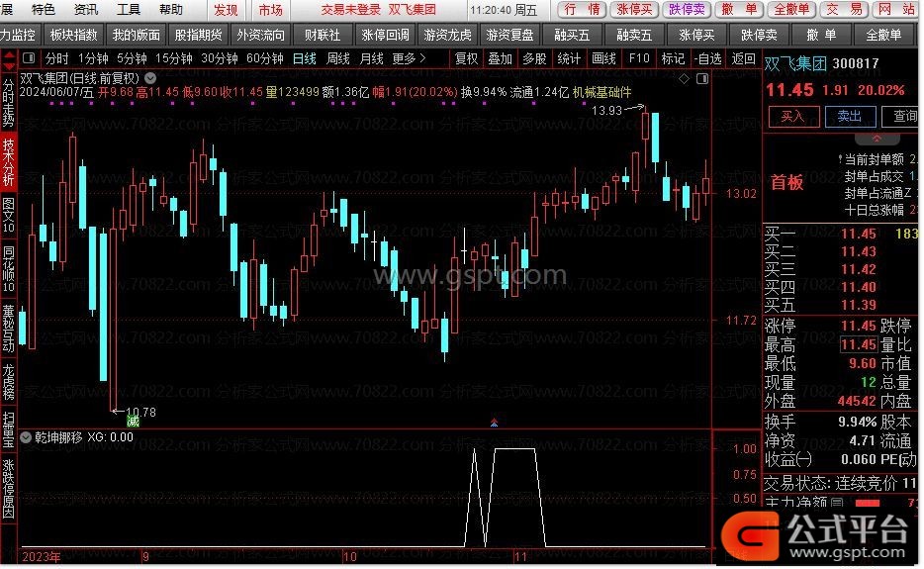Image resolution: width=924 pixels, height=569 pixels.
Task: Click the red up arrow on left sidebar
Action: click(x=9, y=54)
